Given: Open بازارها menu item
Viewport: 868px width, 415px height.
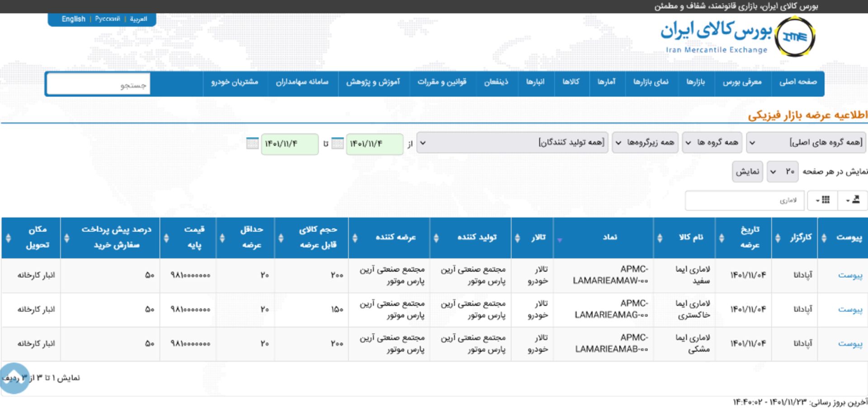Looking at the screenshot, I should click(x=696, y=82).
